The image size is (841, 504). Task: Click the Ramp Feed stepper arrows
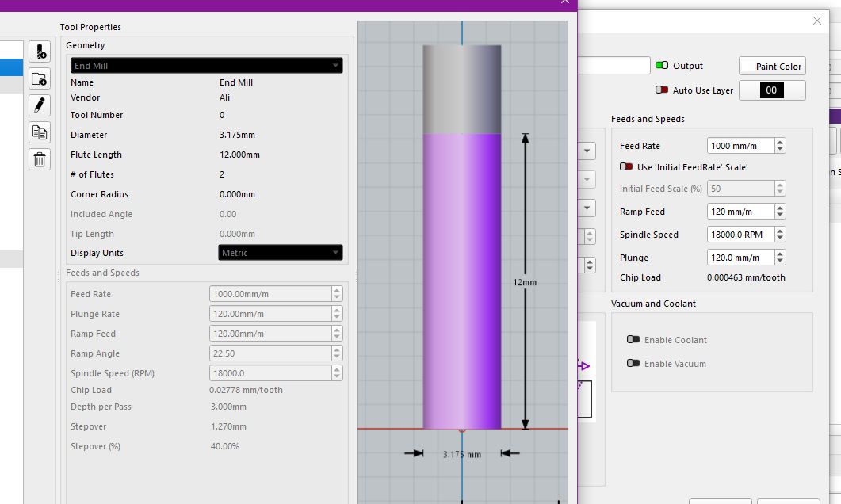[x=780, y=212]
